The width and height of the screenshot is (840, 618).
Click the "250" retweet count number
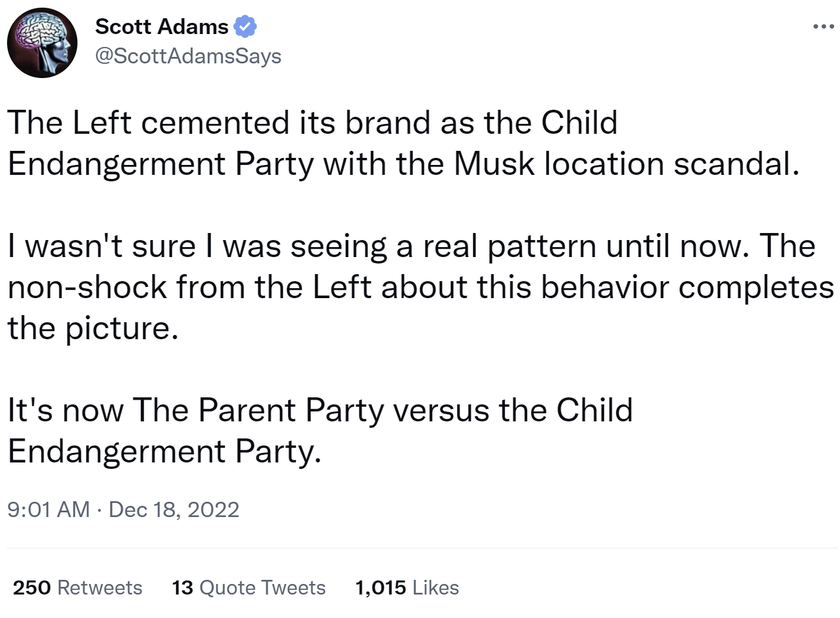pos(32,587)
